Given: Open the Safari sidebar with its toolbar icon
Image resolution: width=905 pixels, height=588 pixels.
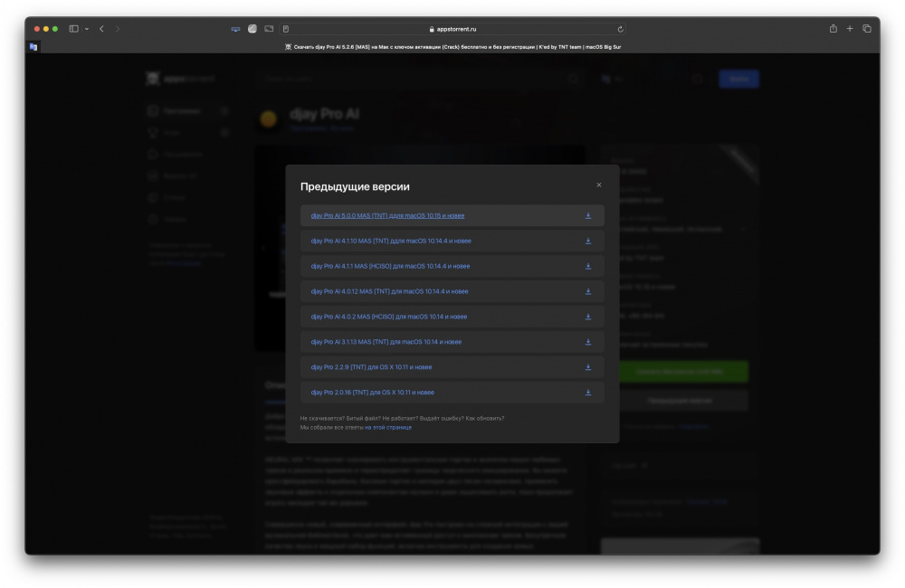Looking at the screenshot, I should click(73, 28).
